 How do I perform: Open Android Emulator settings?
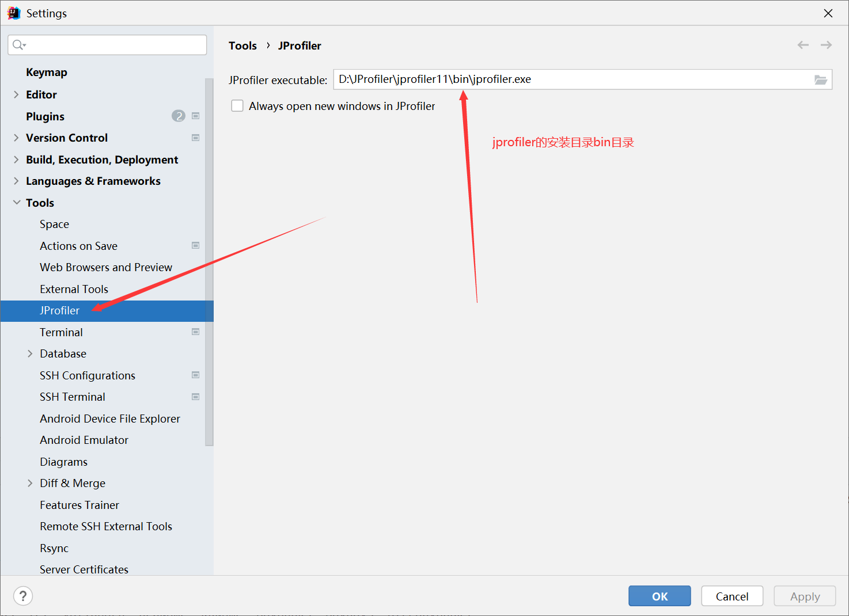click(x=84, y=440)
